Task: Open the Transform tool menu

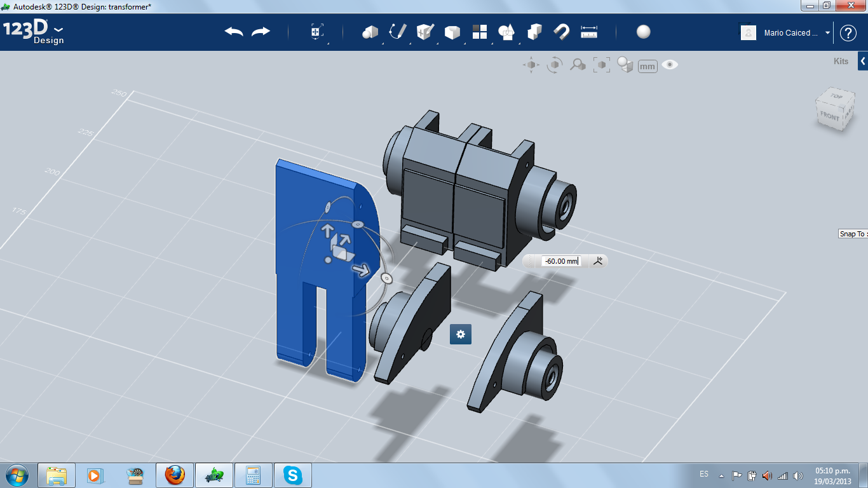Action: click(x=317, y=32)
